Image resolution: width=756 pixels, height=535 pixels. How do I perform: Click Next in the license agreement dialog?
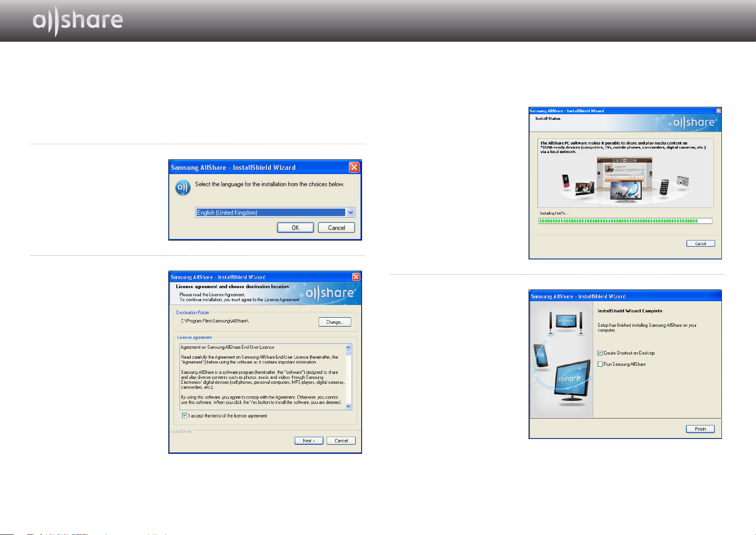click(x=309, y=440)
